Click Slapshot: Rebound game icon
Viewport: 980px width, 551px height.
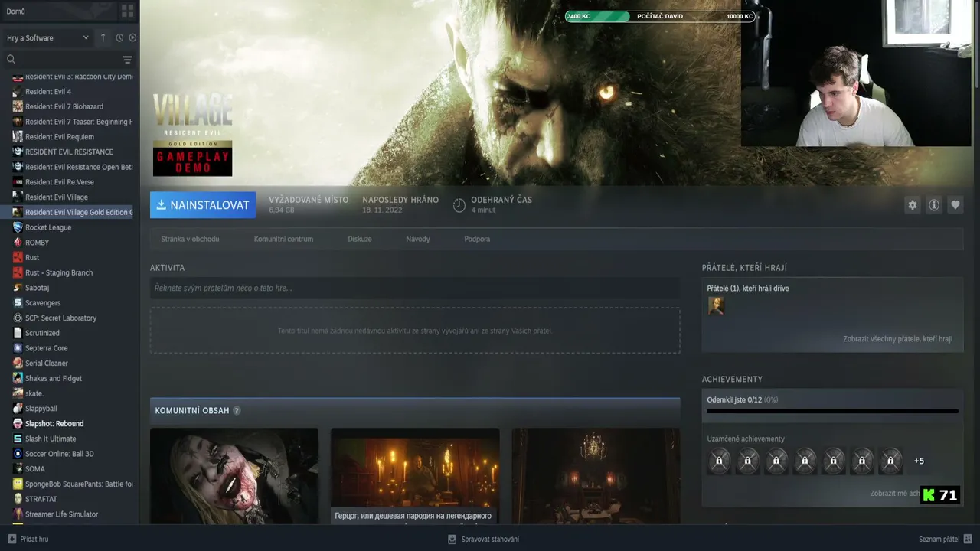tap(18, 423)
